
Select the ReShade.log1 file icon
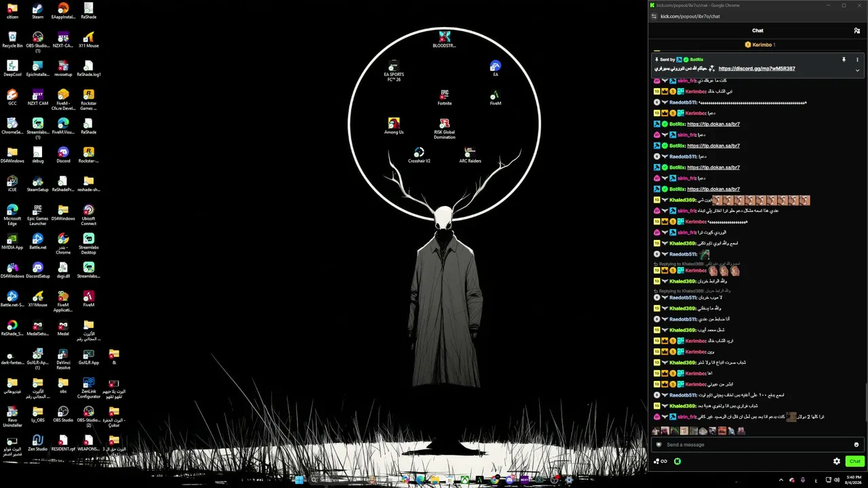coord(88,68)
